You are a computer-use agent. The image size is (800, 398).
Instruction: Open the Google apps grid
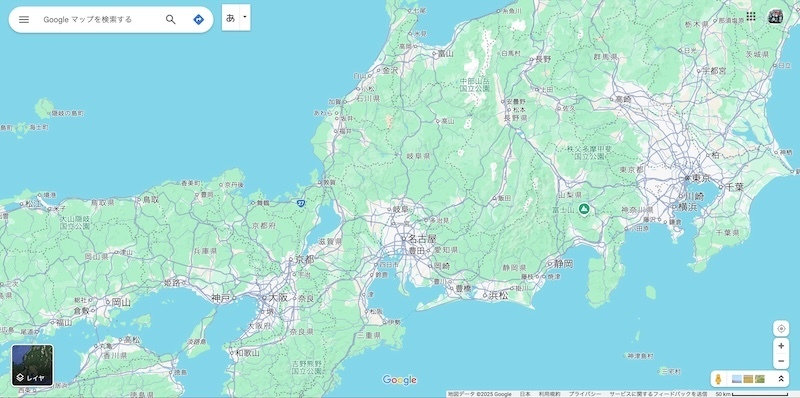[x=751, y=16]
